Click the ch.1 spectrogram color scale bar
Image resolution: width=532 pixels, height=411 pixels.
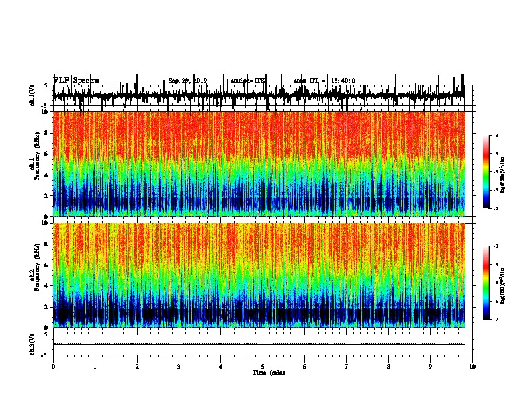(486, 172)
